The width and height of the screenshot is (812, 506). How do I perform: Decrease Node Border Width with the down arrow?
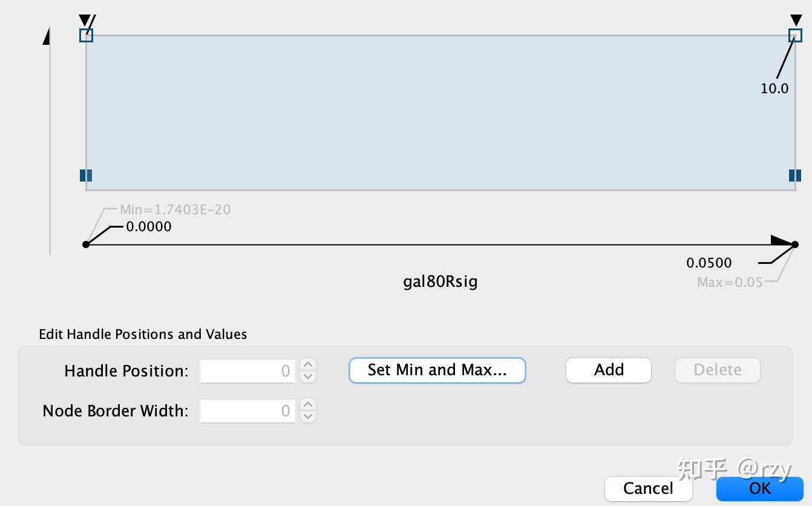coord(308,416)
